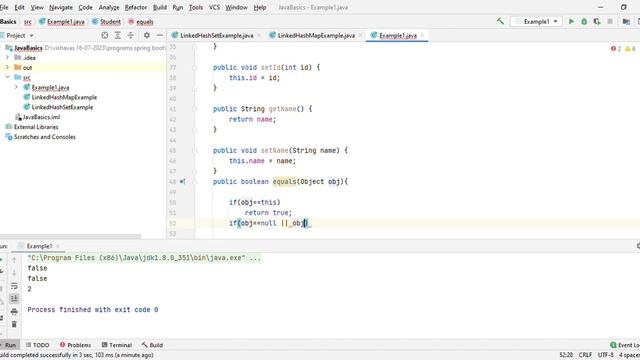Click the Run tool window button
The image size is (640, 360).
9,345
